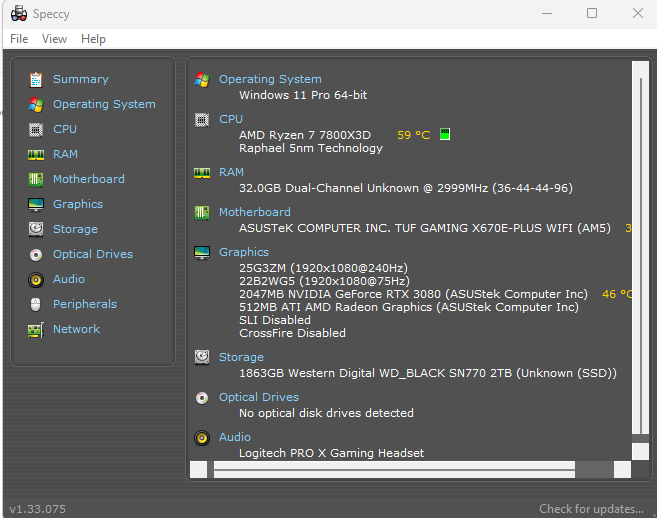Click the Storage drive icon in sidebar
The width and height of the screenshot is (657, 518).
pyautogui.click(x=36, y=229)
